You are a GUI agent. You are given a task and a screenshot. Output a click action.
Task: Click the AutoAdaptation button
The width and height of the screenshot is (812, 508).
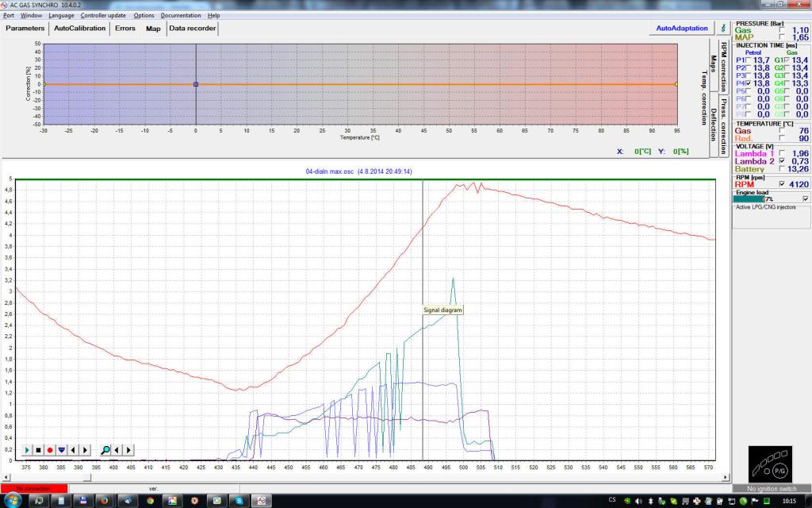[x=681, y=29]
